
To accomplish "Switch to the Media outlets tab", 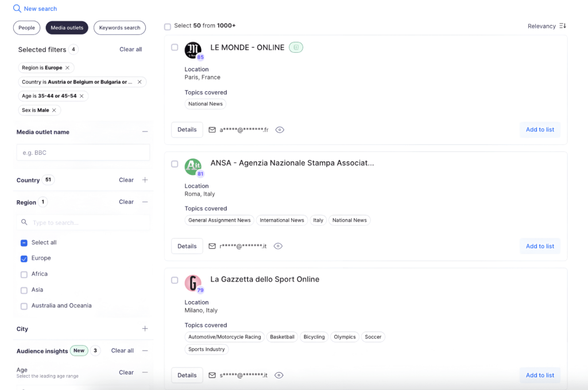I will 67,28.
